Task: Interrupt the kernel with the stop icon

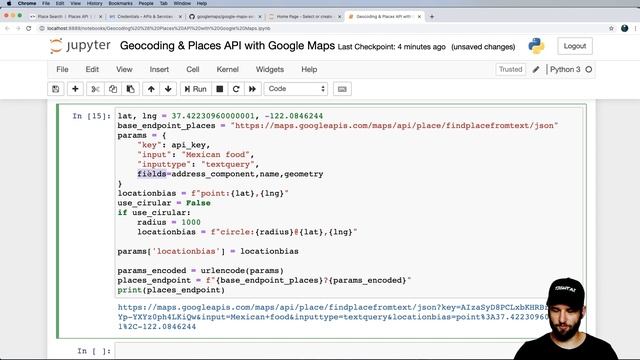Action: tap(220, 89)
